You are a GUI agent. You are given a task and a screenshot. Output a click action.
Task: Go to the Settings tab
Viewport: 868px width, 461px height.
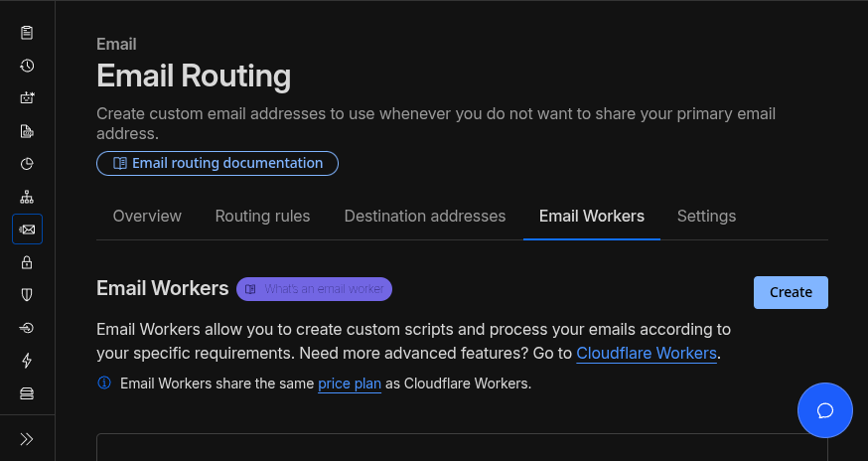[706, 216]
